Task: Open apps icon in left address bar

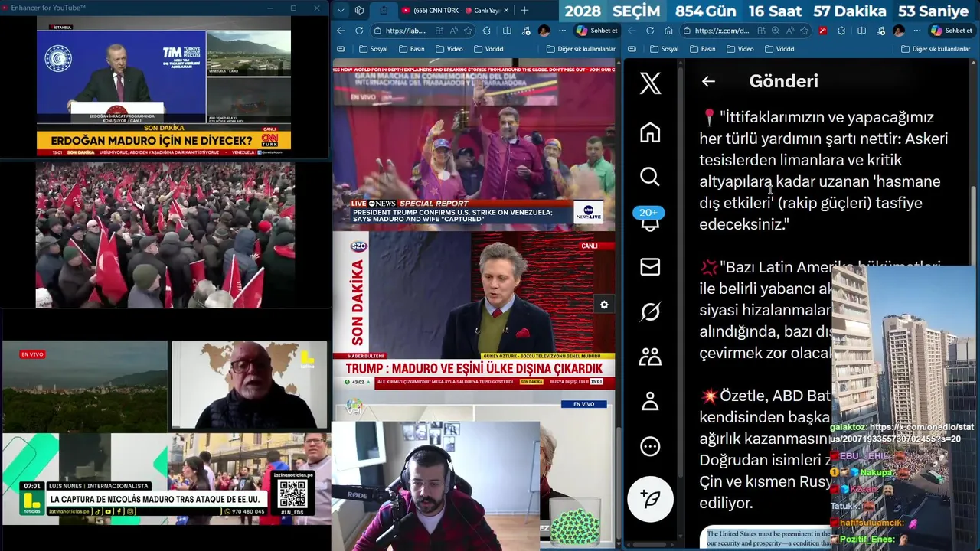Action: pyautogui.click(x=440, y=31)
